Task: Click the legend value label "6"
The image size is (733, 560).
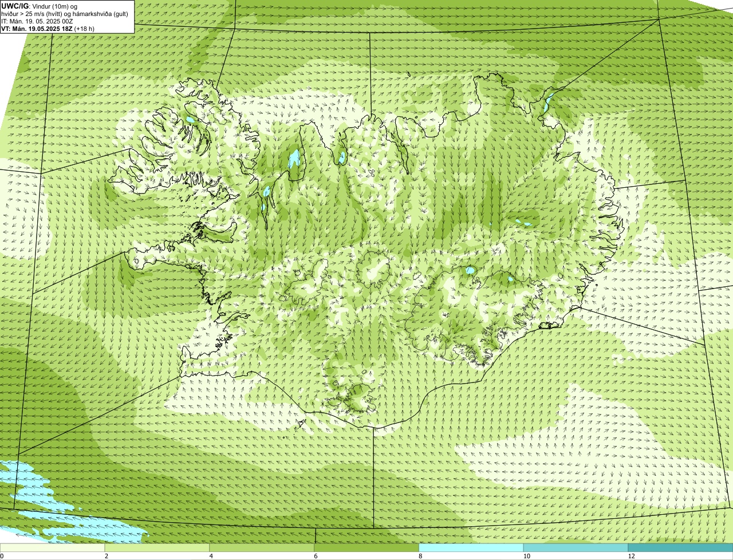Action: 316,556
